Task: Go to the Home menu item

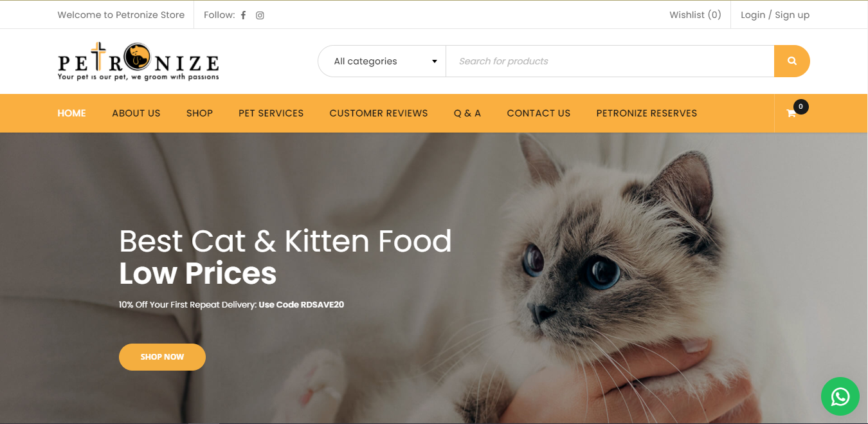Action: (71, 113)
